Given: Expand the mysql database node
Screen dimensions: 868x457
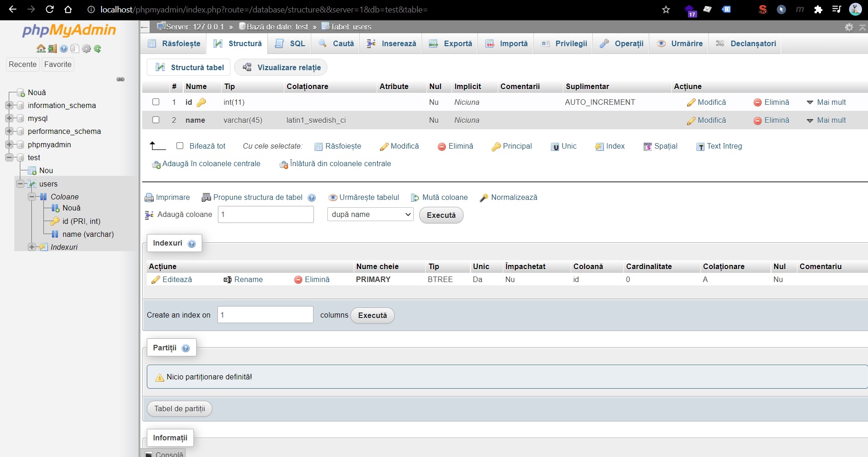Looking at the screenshot, I should (x=9, y=118).
